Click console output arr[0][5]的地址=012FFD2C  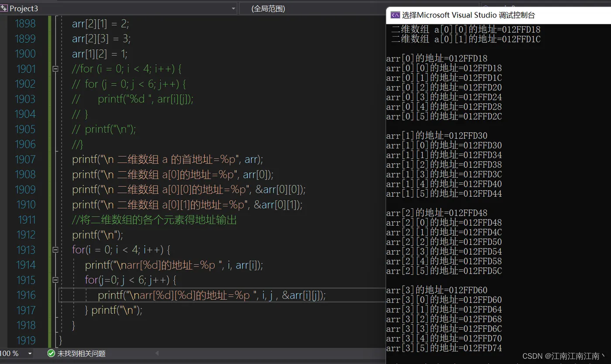444,117
